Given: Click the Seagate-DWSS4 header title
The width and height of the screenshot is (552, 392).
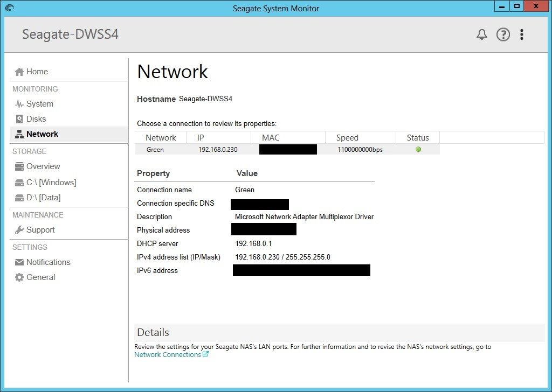Looking at the screenshot, I should 71,34.
